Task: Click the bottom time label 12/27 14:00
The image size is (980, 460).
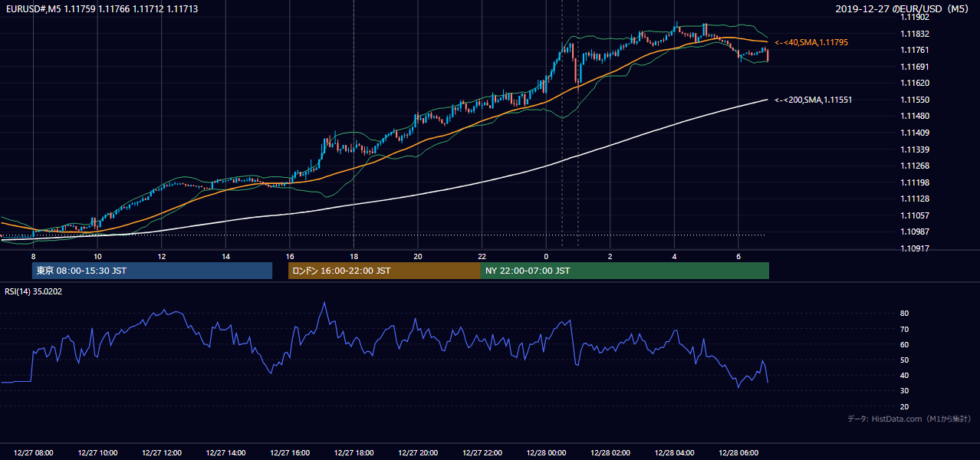Action: click(225, 453)
